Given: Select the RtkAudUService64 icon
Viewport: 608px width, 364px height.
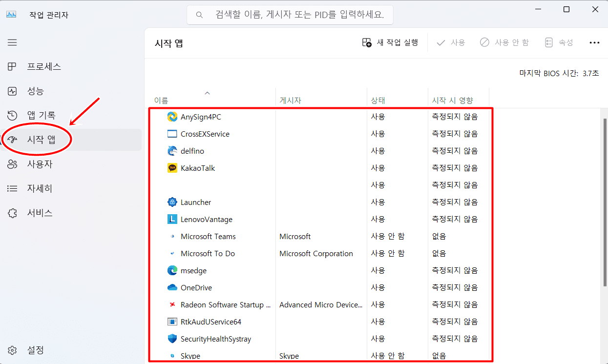Looking at the screenshot, I should coord(172,322).
